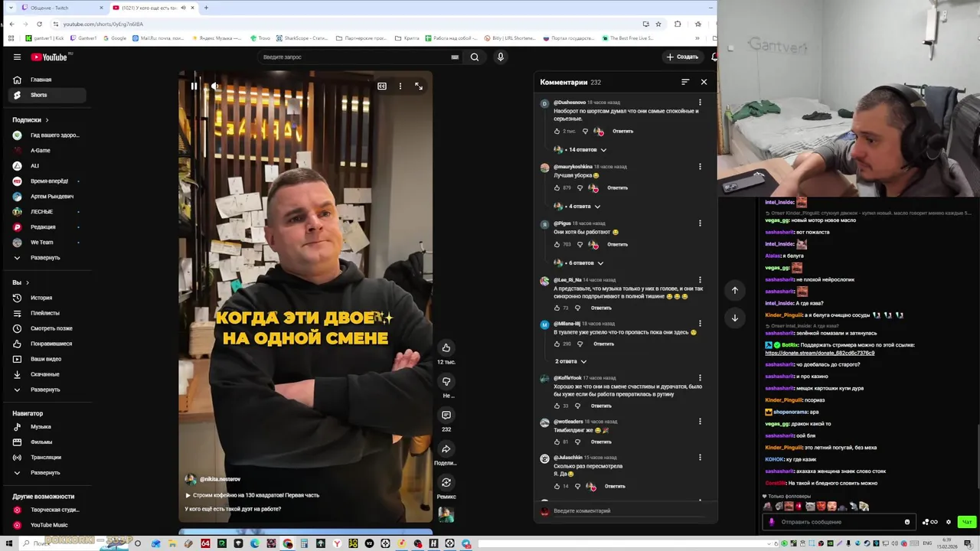Expand the Short to full screen
The width and height of the screenshot is (980, 551).
tap(419, 86)
